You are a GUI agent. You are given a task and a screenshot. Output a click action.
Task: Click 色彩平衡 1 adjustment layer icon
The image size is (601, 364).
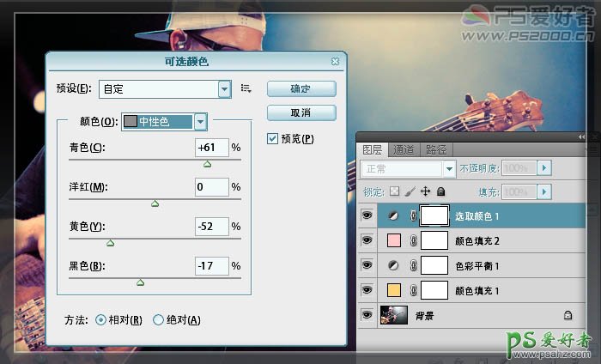pos(395,265)
